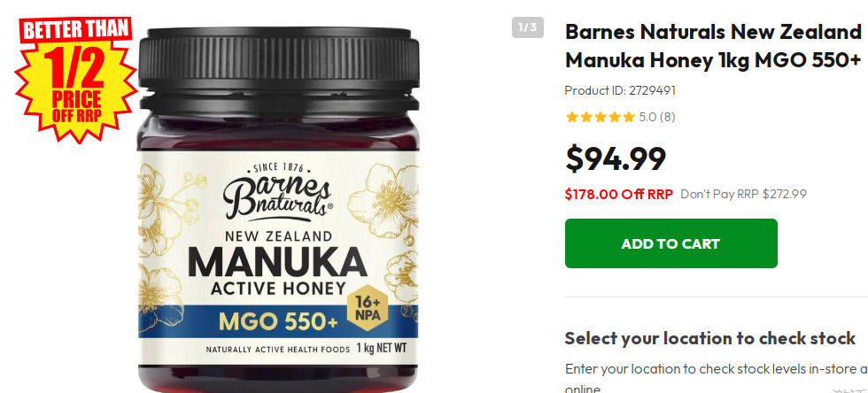Click the review count (8) link
The height and width of the screenshot is (393, 868).
668,117
